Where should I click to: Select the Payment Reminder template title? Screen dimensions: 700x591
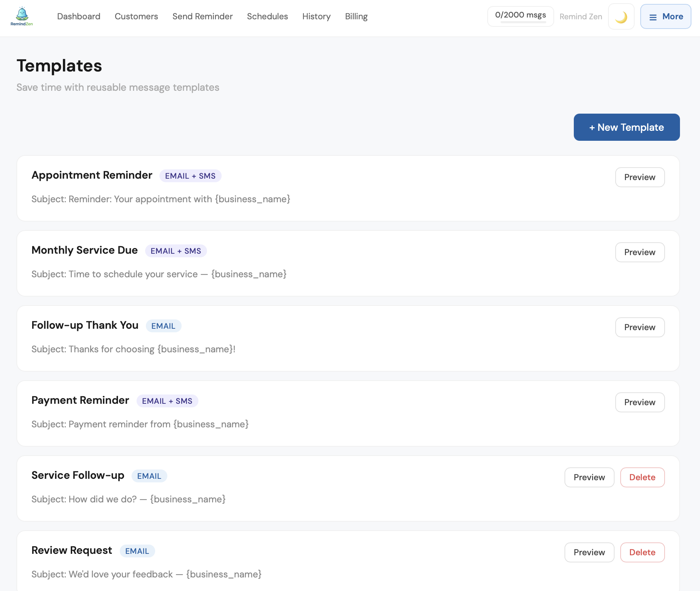click(80, 400)
